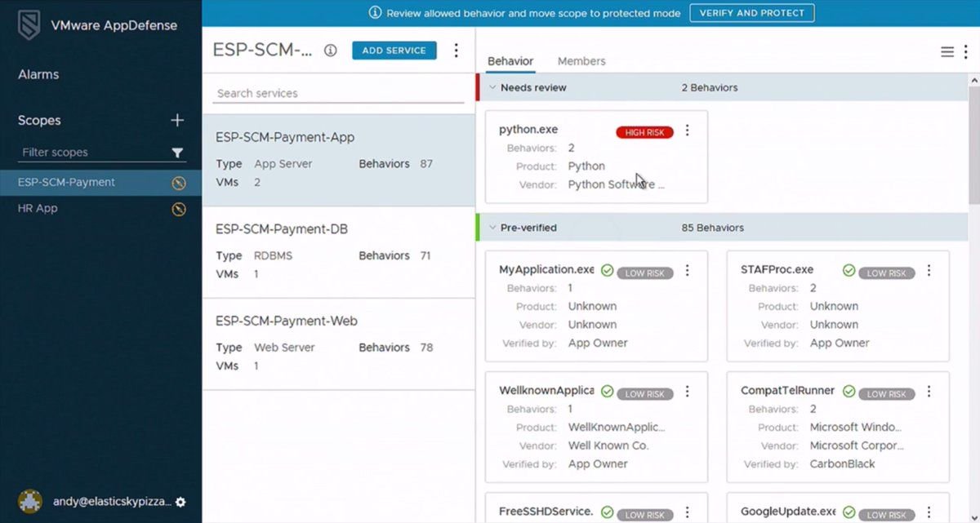Click the VMware AppDefense shield logo
Viewport: 980px width, 523px height.
(x=29, y=25)
